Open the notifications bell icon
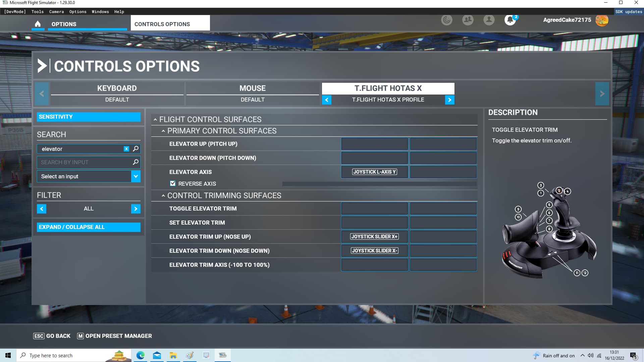Image resolution: width=644 pixels, height=362 pixels. pos(510,20)
